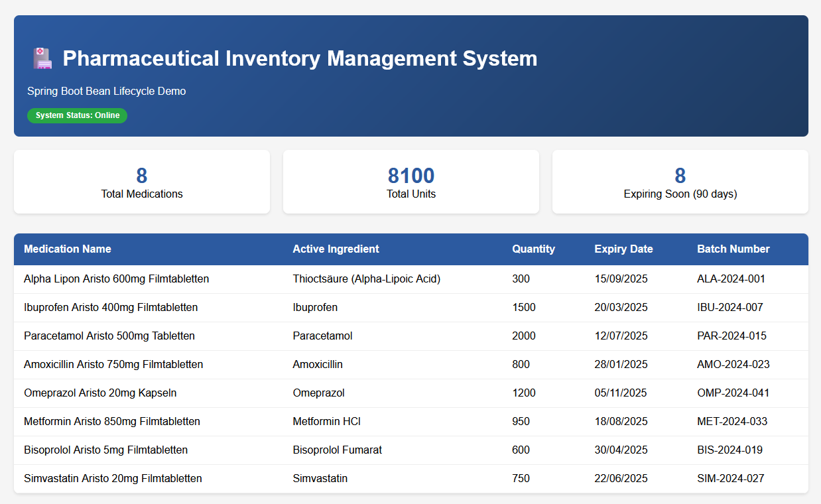The image size is (821, 504).
Task: Click the System Status: Online badge
Action: click(77, 115)
